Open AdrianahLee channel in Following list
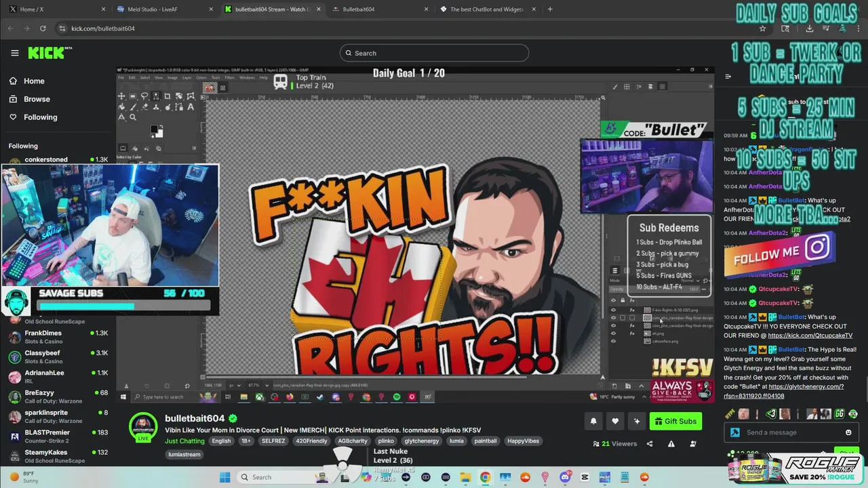The height and width of the screenshot is (488, 868). point(58,377)
